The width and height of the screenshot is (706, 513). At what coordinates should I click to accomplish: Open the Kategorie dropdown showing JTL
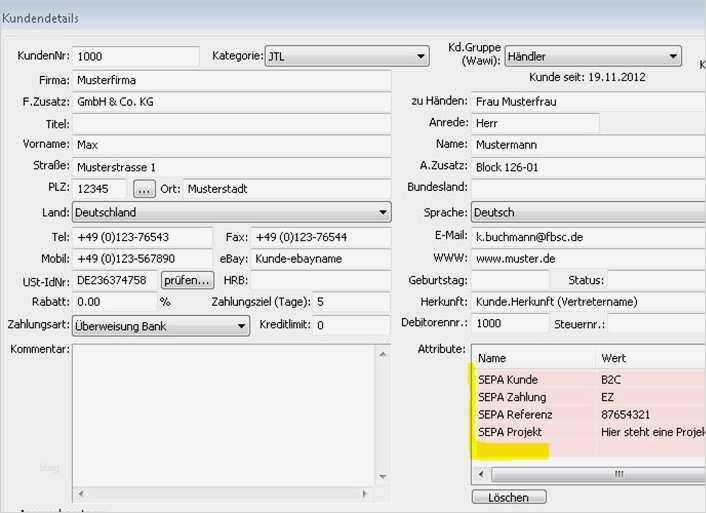coord(347,56)
